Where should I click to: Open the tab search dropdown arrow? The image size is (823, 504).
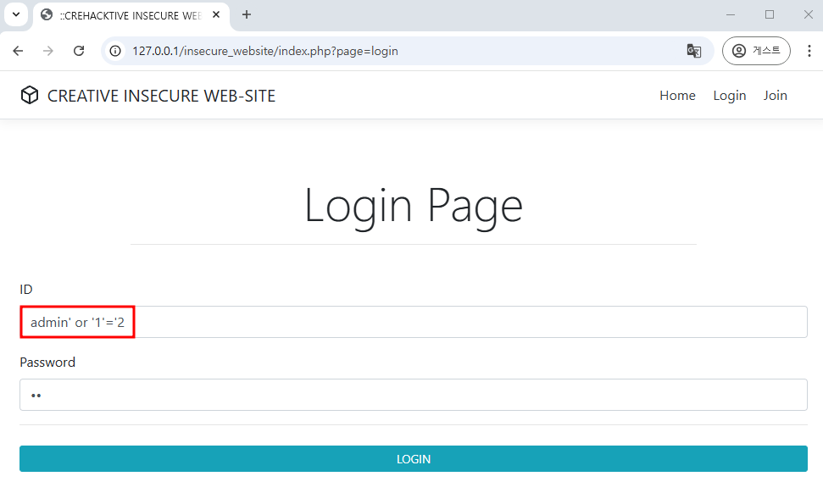click(x=16, y=14)
